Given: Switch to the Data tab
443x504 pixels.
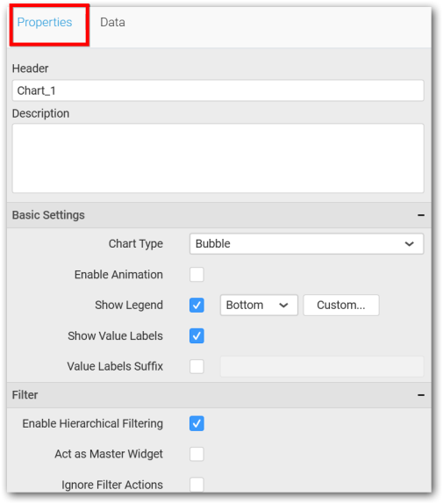Looking at the screenshot, I should 112,22.
